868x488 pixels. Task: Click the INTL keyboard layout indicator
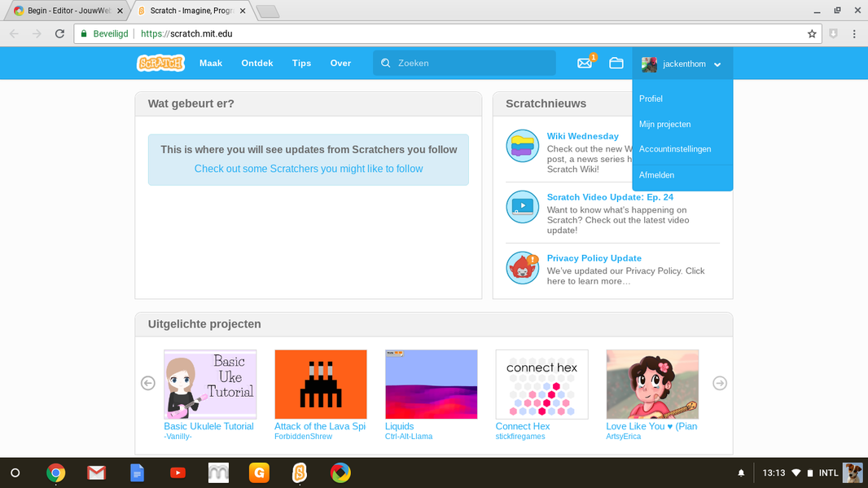(829, 473)
